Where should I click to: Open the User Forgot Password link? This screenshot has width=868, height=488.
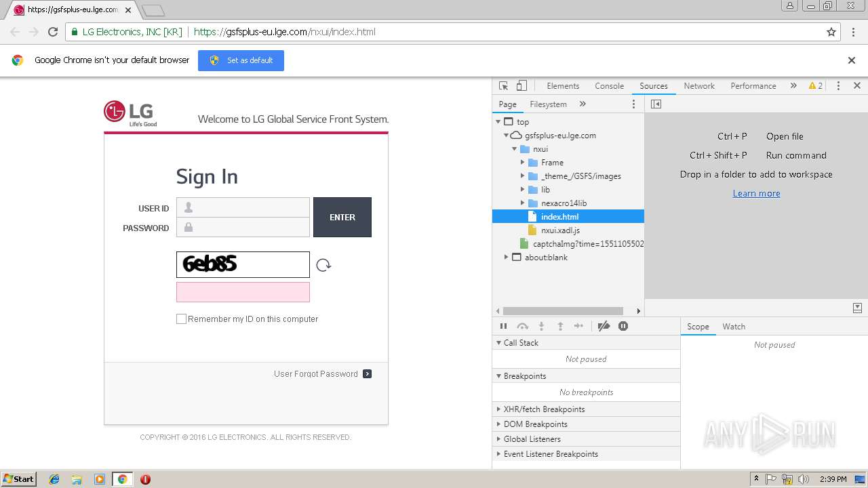[x=316, y=374]
